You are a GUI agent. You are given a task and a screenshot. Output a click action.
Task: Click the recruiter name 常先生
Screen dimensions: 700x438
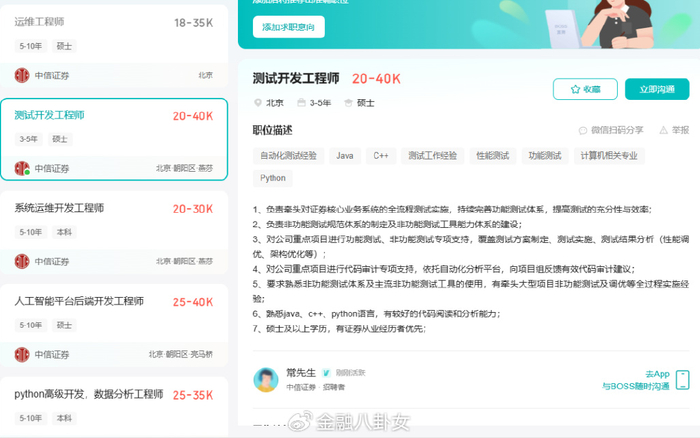point(301,373)
